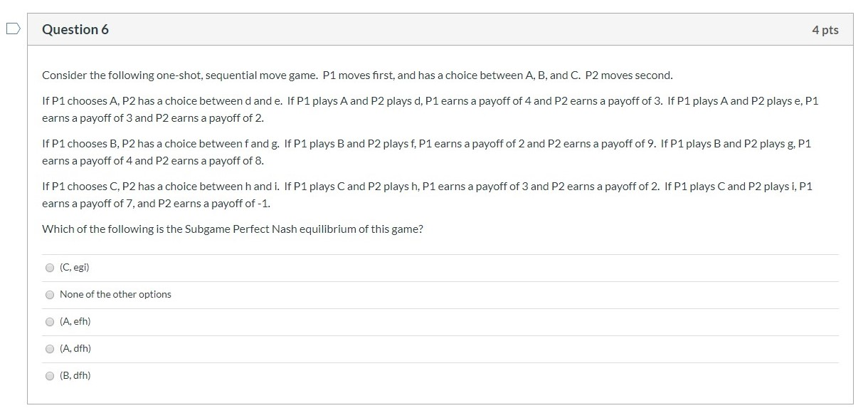
Task: Click the Subgame Perfect Nash equilibrium question line
Action: [233, 229]
